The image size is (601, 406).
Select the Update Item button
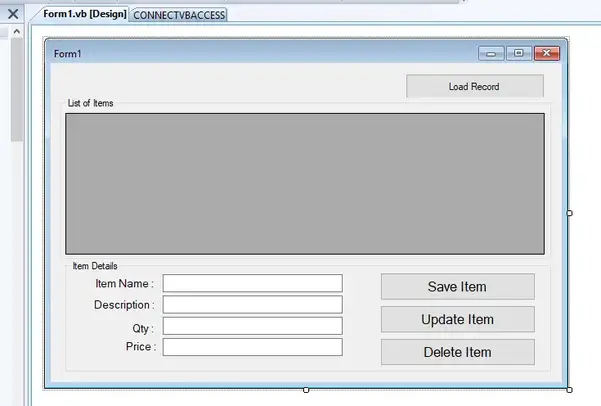[x=457, y=319]
